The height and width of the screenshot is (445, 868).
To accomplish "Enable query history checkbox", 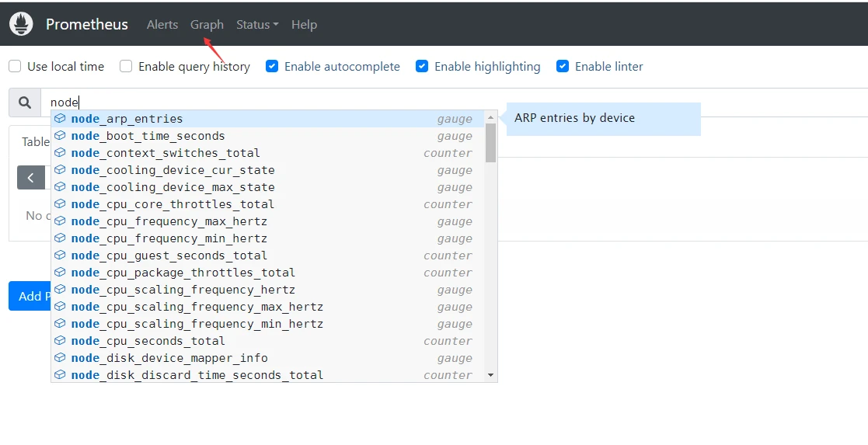I will pyautogui.click(x=126, y=67).
